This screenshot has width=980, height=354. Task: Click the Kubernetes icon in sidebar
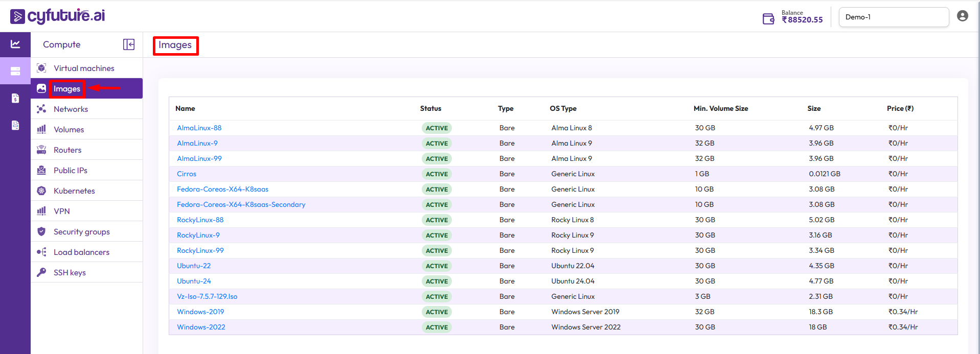point(42,191)
